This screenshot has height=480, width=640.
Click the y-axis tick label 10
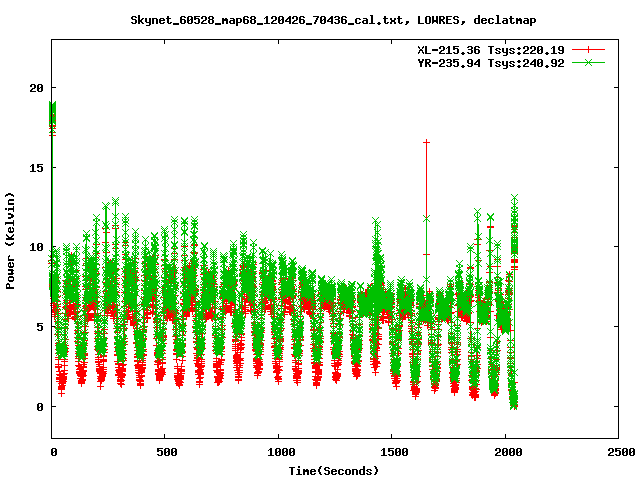point(36,247)
